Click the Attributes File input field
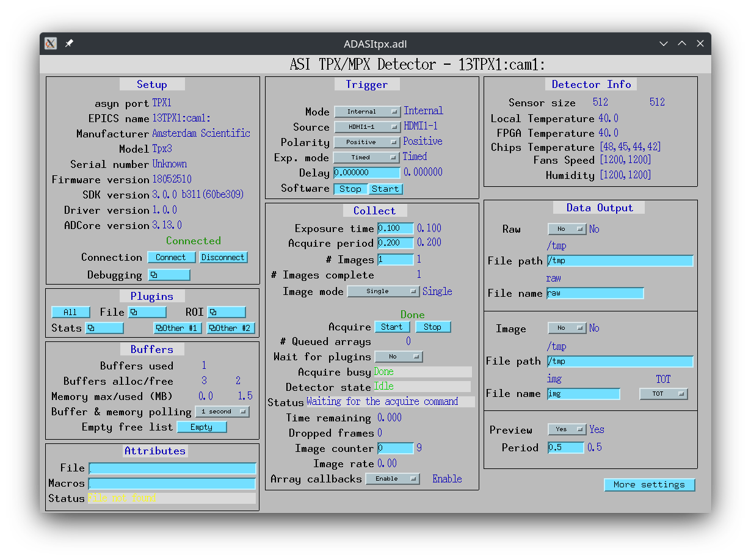This screenshot has width=751, height=560. click(172, 468)
